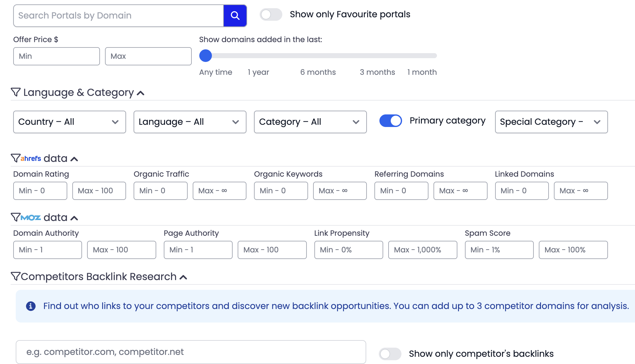
Task: Open the Special Category dropdown
Action: (x=551, y=122)
